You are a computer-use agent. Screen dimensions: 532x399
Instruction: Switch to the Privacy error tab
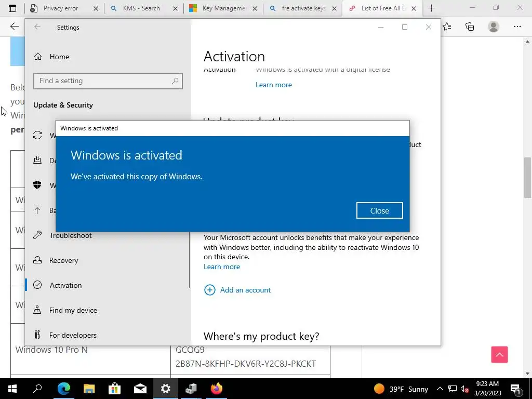pos(61,8)
